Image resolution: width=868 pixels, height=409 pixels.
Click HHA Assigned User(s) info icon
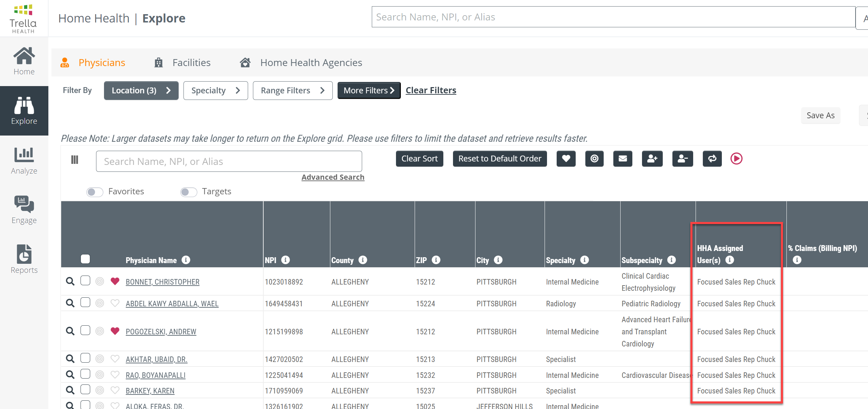click(729, 260)
